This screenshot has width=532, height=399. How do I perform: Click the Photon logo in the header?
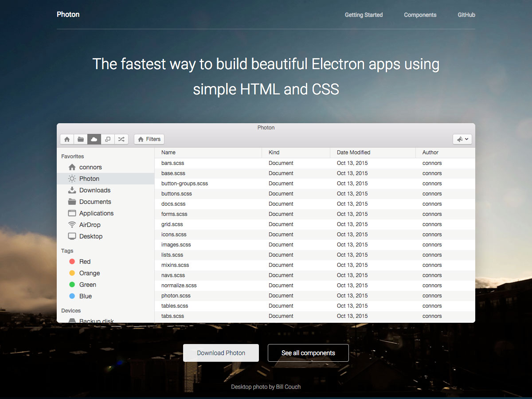[x=68, y=14]
